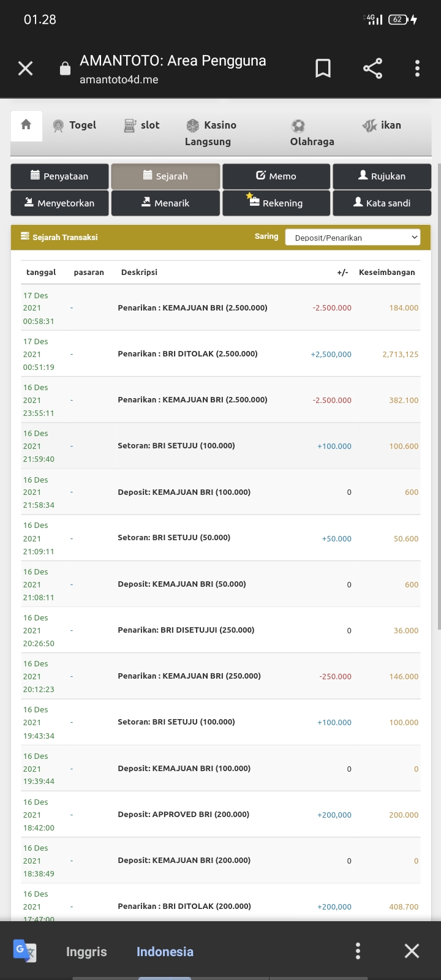
Task: Dismiss the translation bar
Action: point(412,951)
